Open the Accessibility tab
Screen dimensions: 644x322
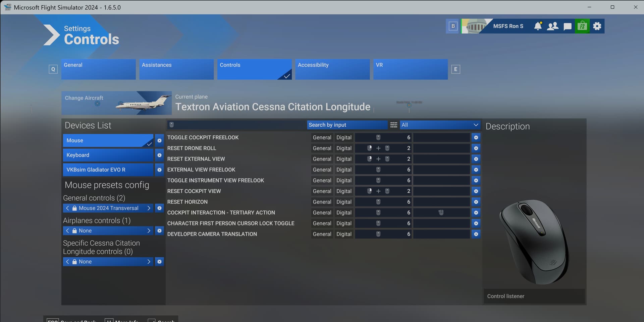click(x=332, y=69)
